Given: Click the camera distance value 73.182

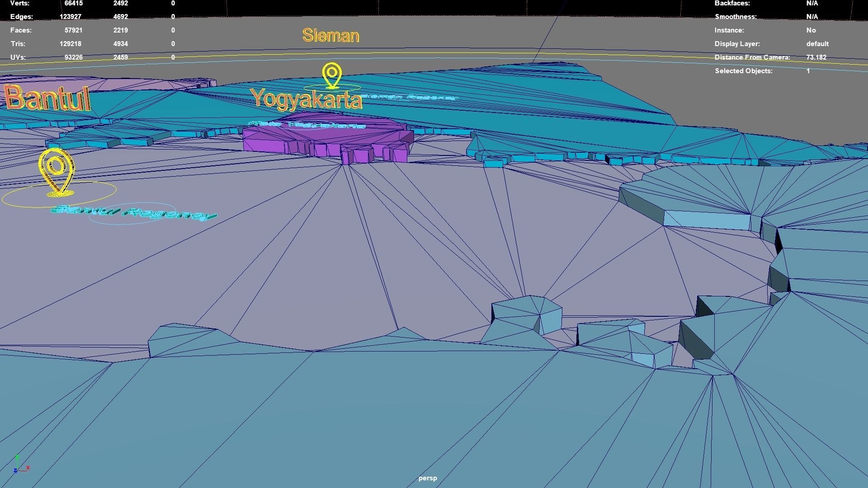Looking at the screenshot, I should (816, 57).
